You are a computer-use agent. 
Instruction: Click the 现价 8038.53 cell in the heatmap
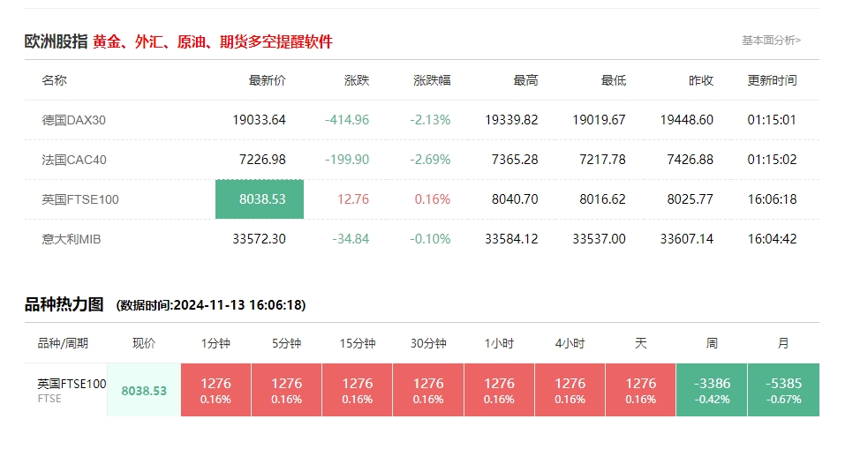tap(144, 390)
